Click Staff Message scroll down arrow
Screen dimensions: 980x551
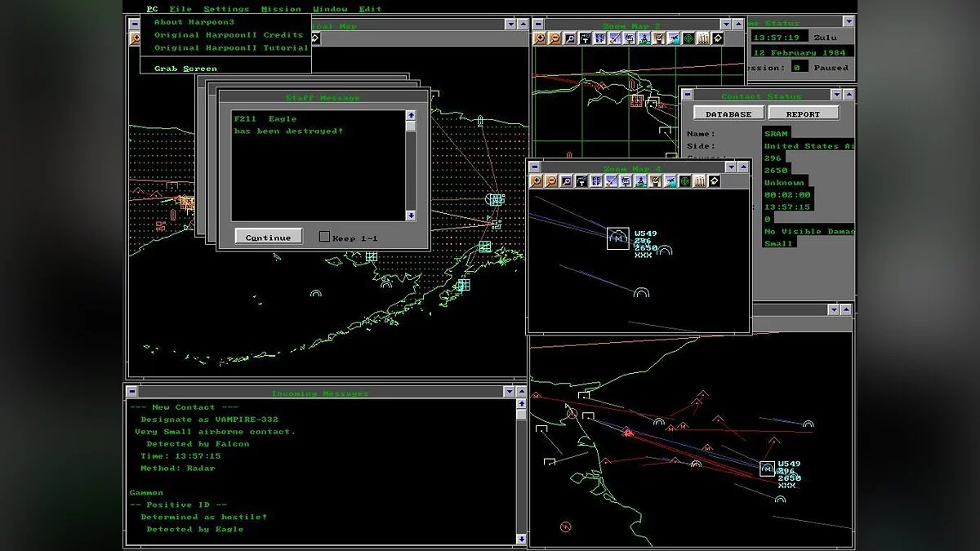point(411,216)
